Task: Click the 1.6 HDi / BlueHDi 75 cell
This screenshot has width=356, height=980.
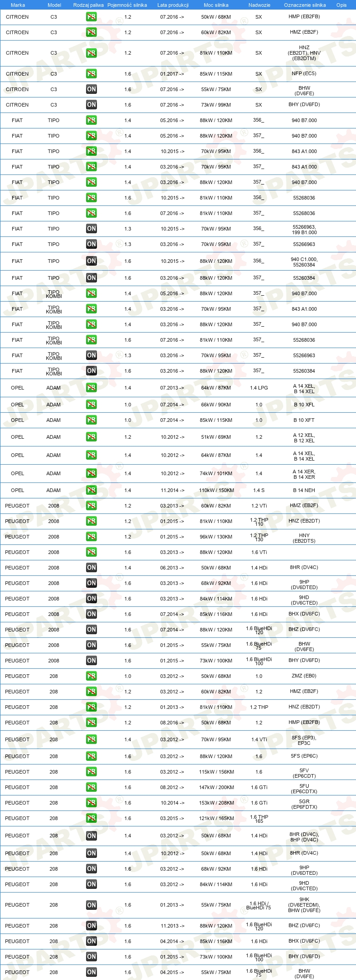Action: point(259,905)
